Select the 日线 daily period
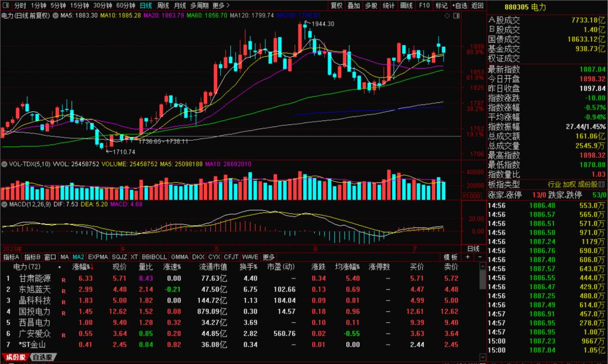This screenshot has width=608, height=364. [146, 6]
